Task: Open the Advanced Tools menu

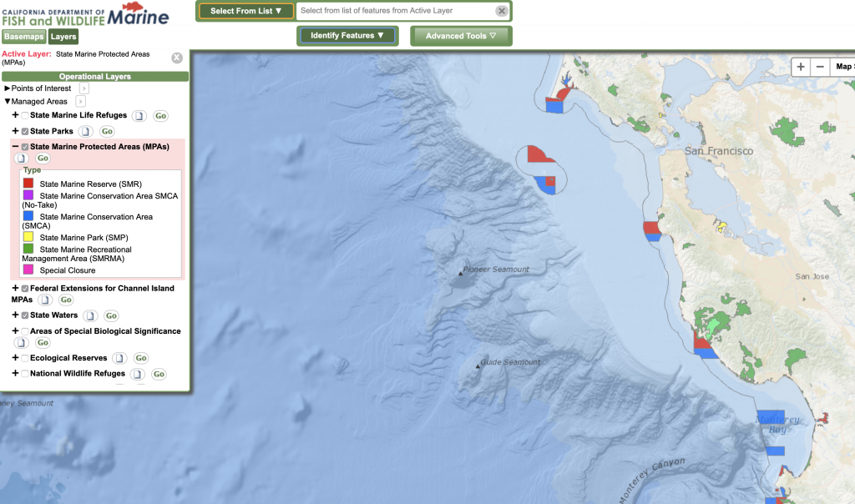Action: [461, 36]
